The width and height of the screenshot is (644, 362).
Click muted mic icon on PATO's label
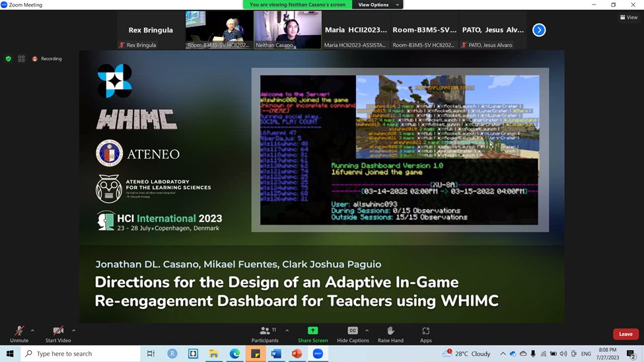464,45
